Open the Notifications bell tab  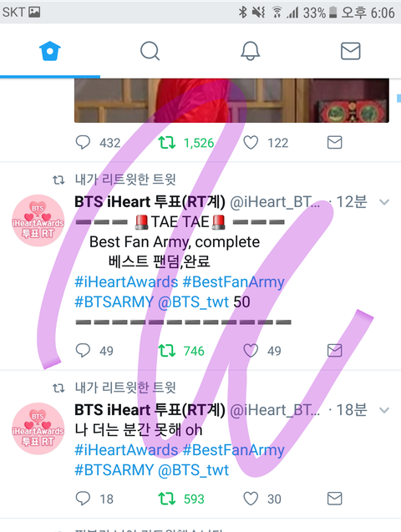(251, 51)
